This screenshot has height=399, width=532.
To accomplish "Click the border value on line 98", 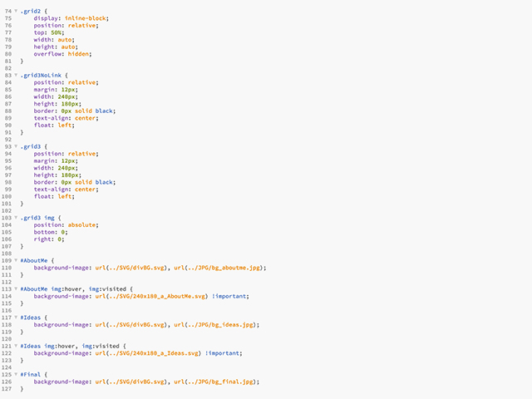I will click(x=86, y=182).
